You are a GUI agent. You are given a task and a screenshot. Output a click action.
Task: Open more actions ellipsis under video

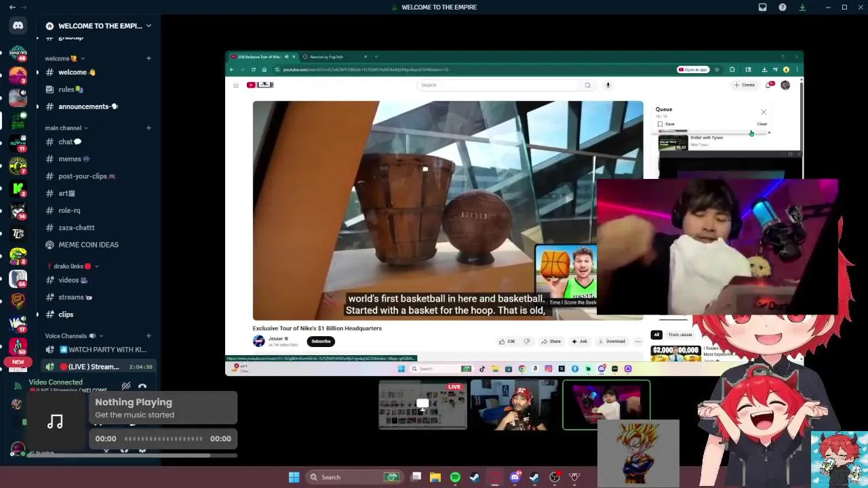click(637, 342)
